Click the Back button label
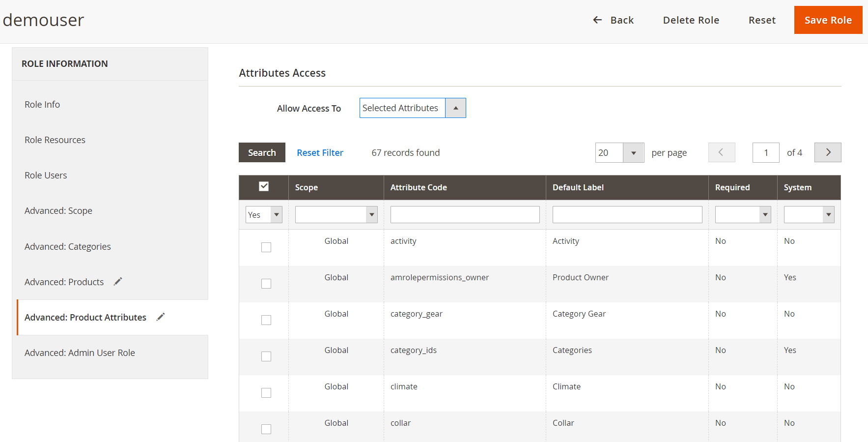Screen dimensions: 868x442 point(622,20)
